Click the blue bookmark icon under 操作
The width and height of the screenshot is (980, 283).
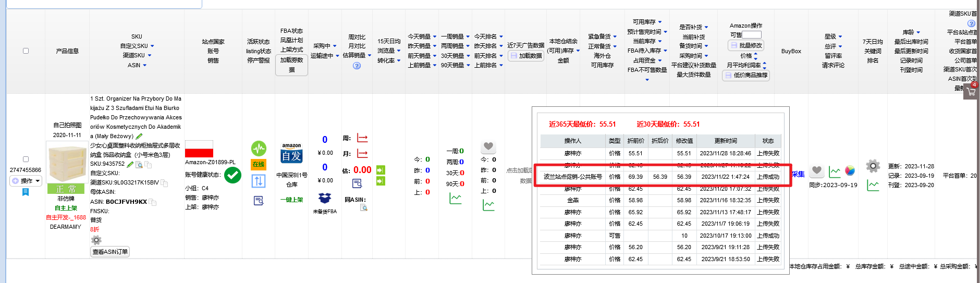tap(26, 192)
